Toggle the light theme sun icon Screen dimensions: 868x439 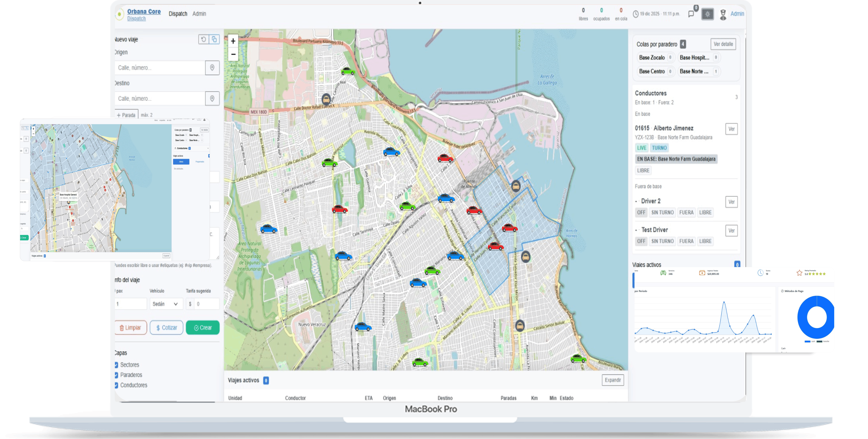[708, 14]
